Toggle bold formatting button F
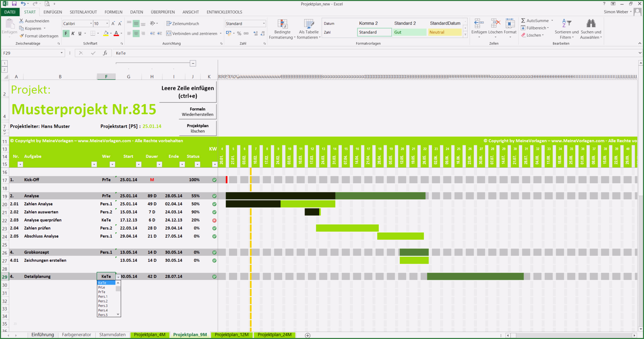This screenshot has width=644, height=339. pyautogui.click(x=66, y=34)
